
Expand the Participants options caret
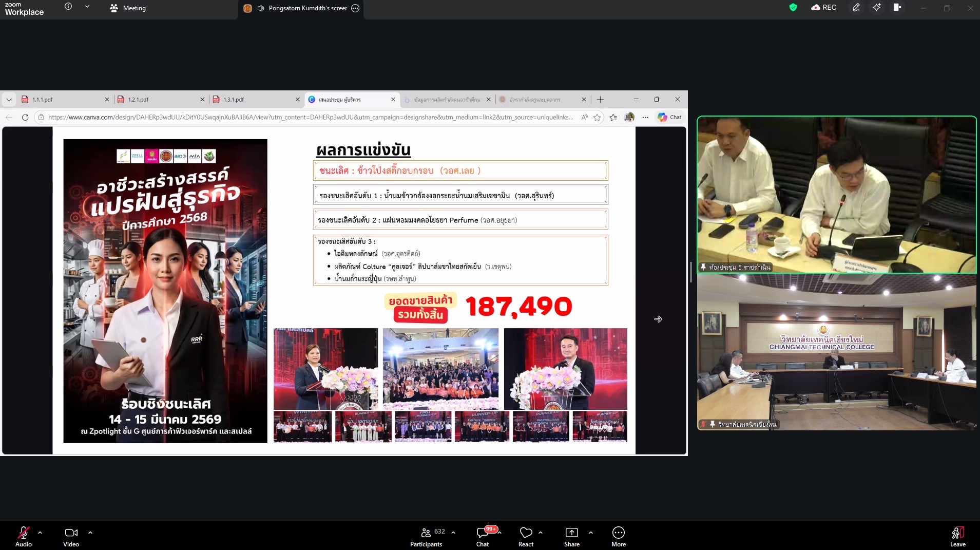pyautogui.click(x=453, y=533)
